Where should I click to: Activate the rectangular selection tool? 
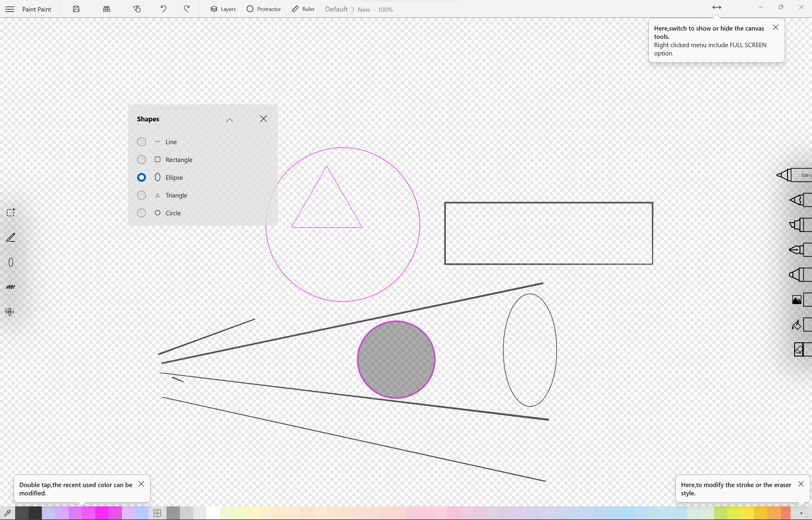click(x=10, y=212)
